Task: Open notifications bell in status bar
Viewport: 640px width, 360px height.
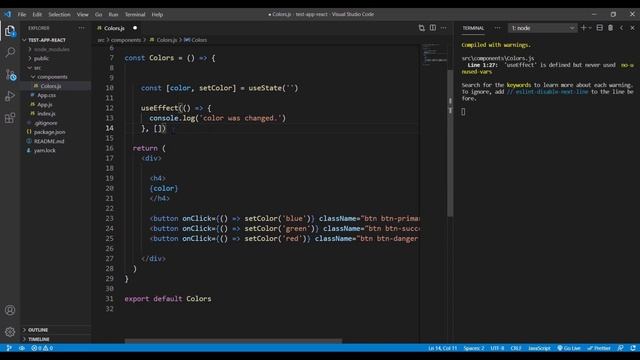Action: click(633, 348)
